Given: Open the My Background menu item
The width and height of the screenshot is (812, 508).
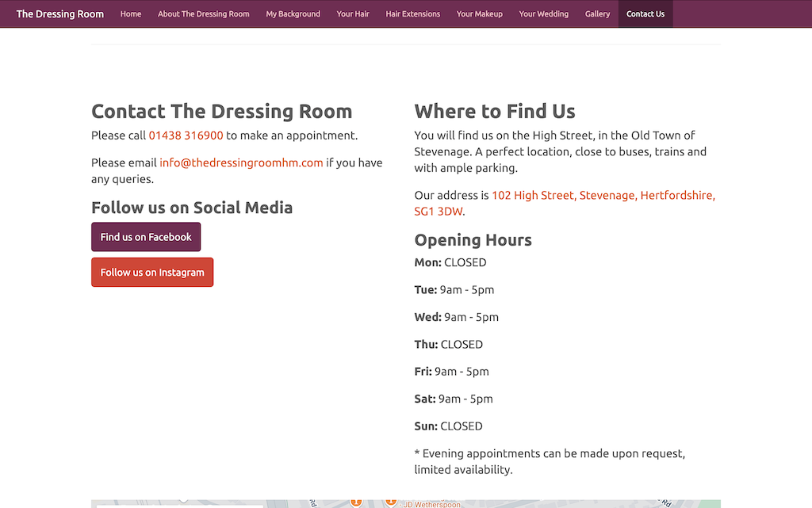Looking at the screenshot, I should (293, 13).
